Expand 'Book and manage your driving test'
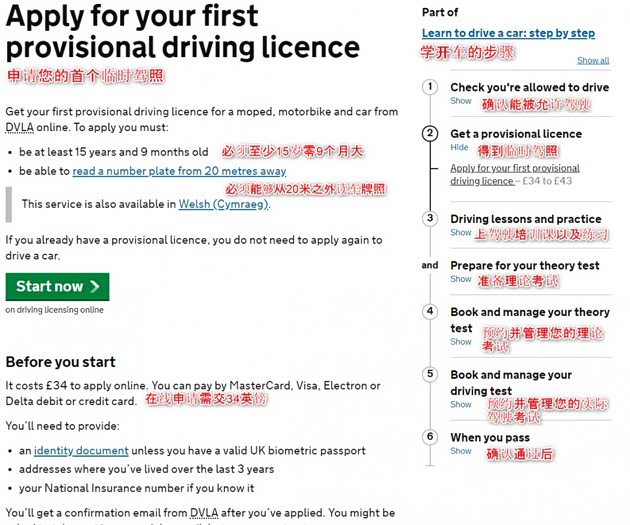 (x=460, y=405)
